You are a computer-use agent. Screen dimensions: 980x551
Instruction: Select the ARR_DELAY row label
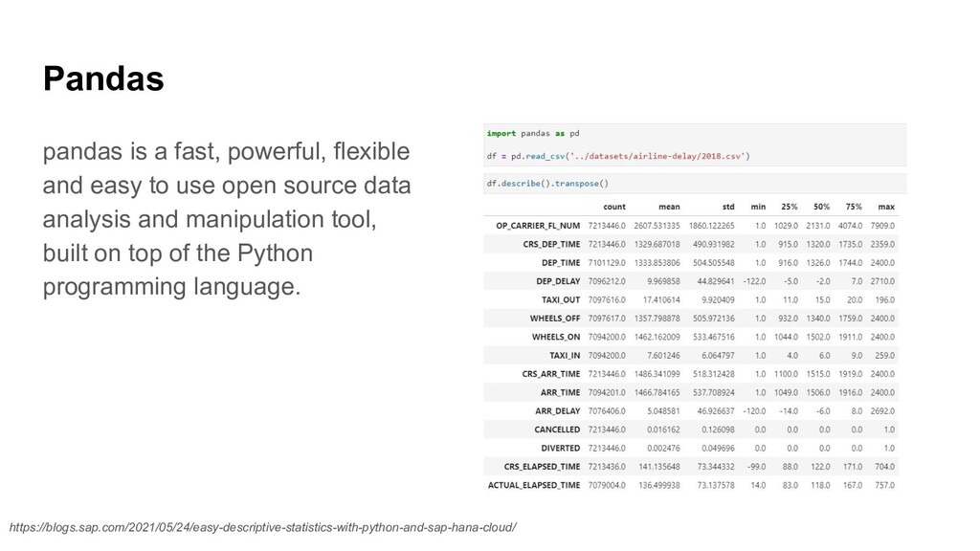click(x=557, y=411)
